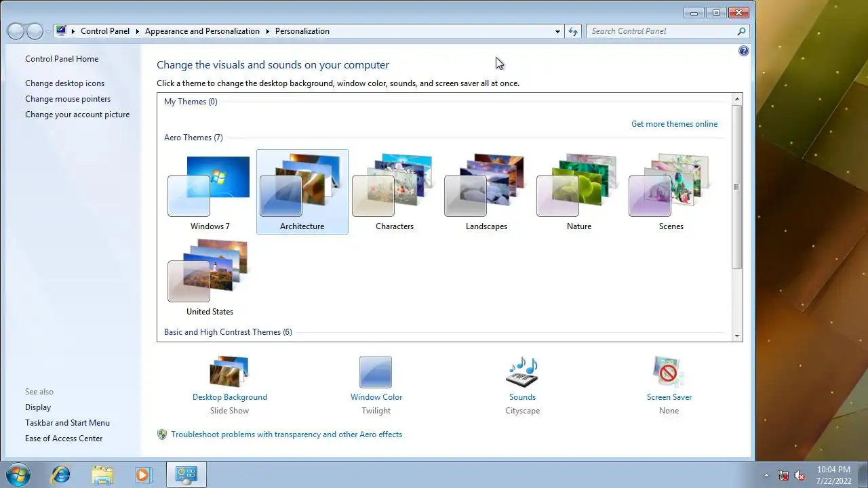The image size is (868, 488).
Task: Open Windows Explorer from taskbar
Action: pos(102,474)
